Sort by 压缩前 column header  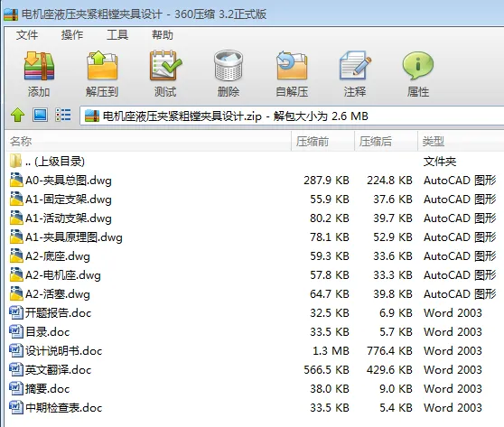click(x=322, y=141)
